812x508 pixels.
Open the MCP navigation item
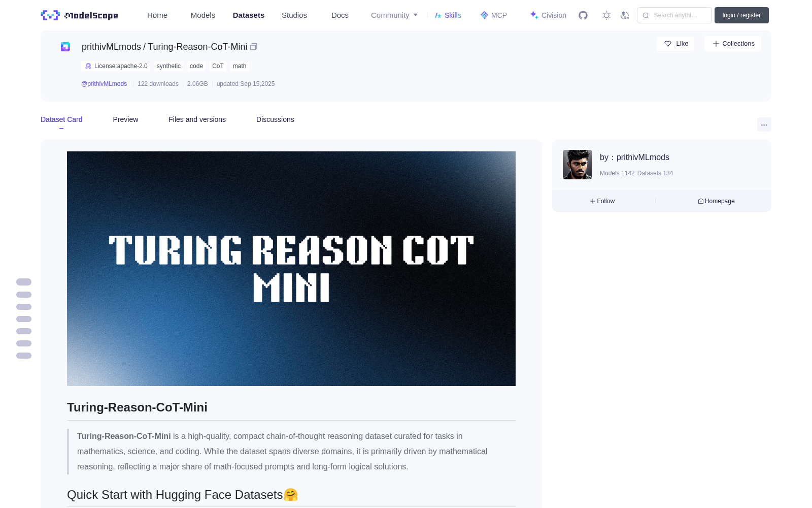493,15
